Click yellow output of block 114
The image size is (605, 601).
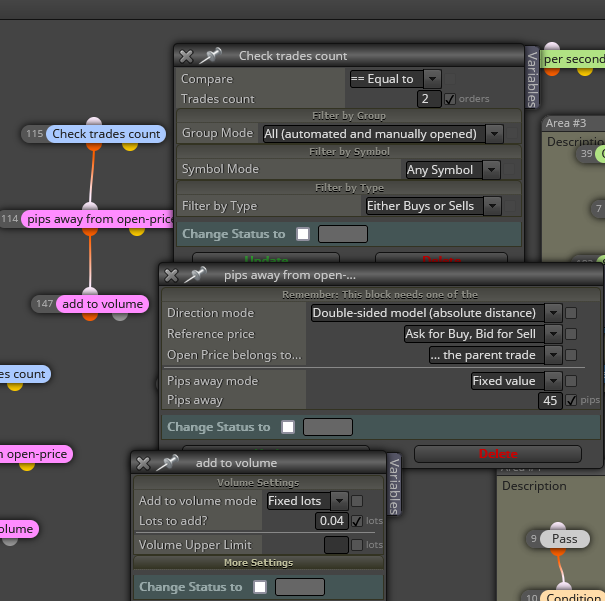[137, 231]
